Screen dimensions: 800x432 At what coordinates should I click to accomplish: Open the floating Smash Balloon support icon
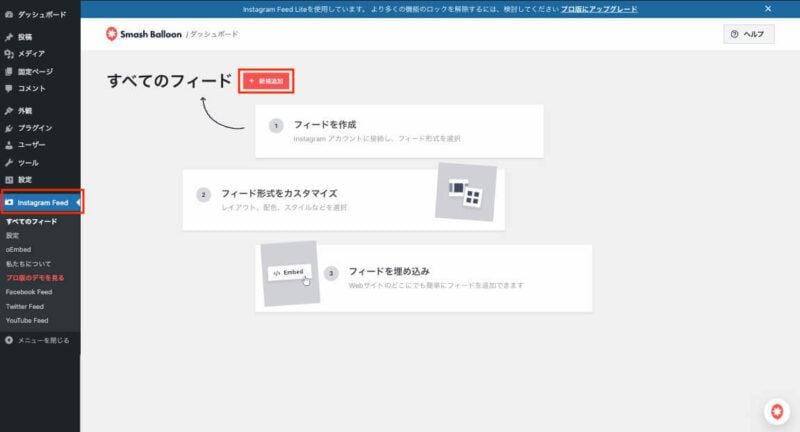tap(776, 410)
